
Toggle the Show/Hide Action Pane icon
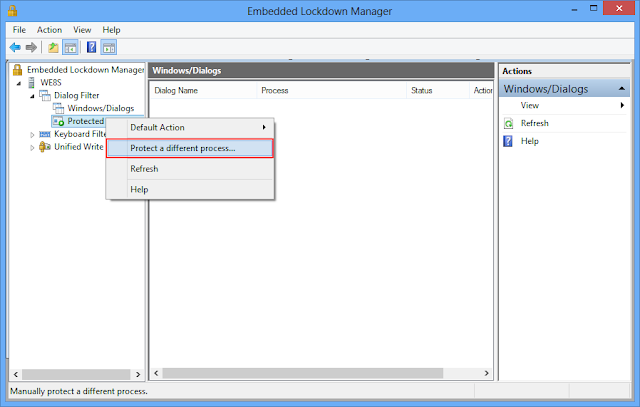point(109,48)
